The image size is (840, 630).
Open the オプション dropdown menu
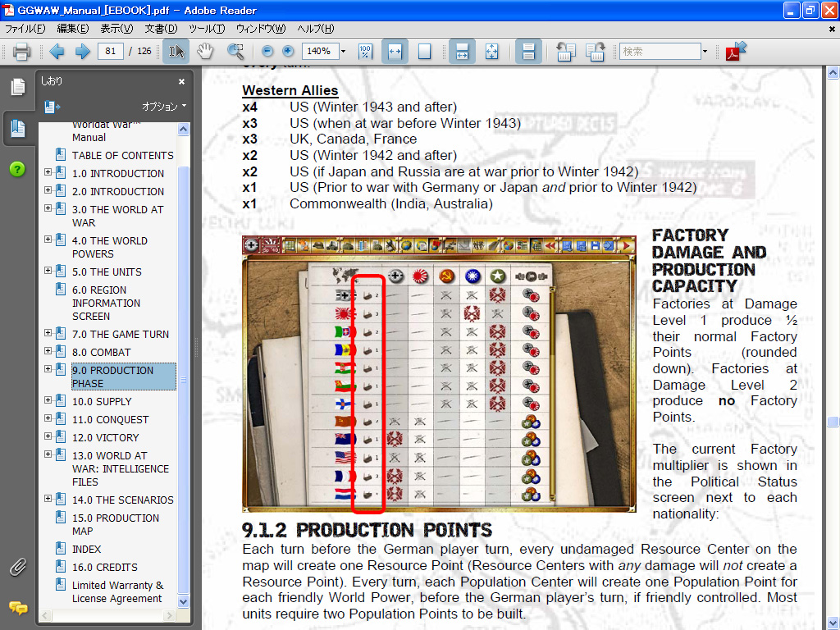tap(164, 107)
